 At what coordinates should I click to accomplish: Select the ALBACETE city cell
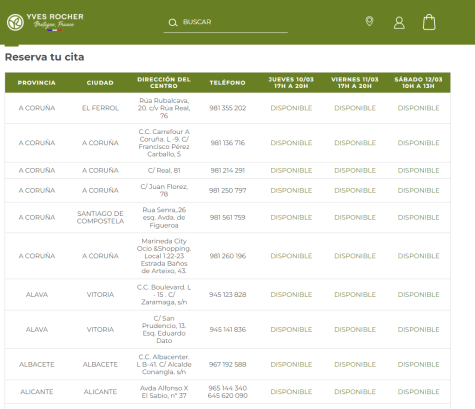[100, 364]
